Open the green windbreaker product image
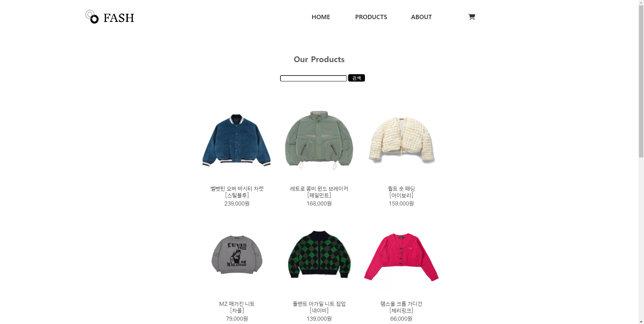This screenshot has height=324, width=644. (x=319, y=140)
